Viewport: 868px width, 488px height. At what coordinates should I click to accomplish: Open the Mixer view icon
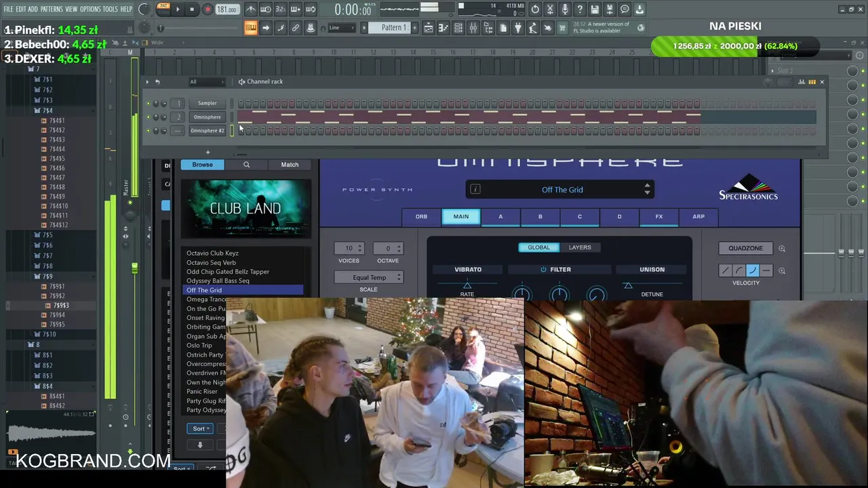473,28
